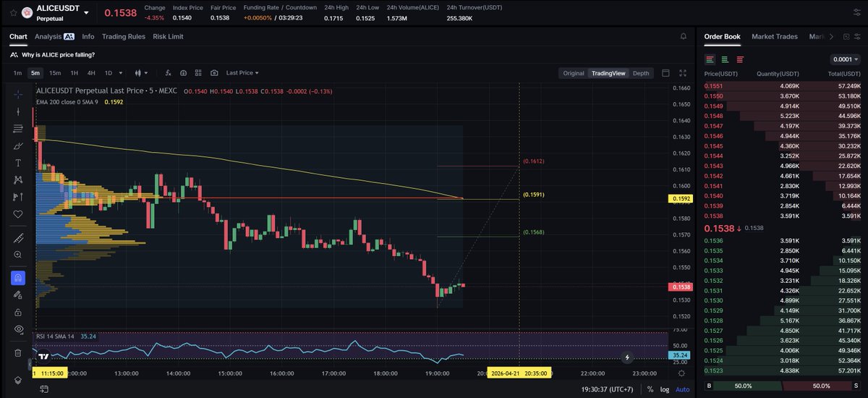Toggle the magnet mode tool

(18, 278)
